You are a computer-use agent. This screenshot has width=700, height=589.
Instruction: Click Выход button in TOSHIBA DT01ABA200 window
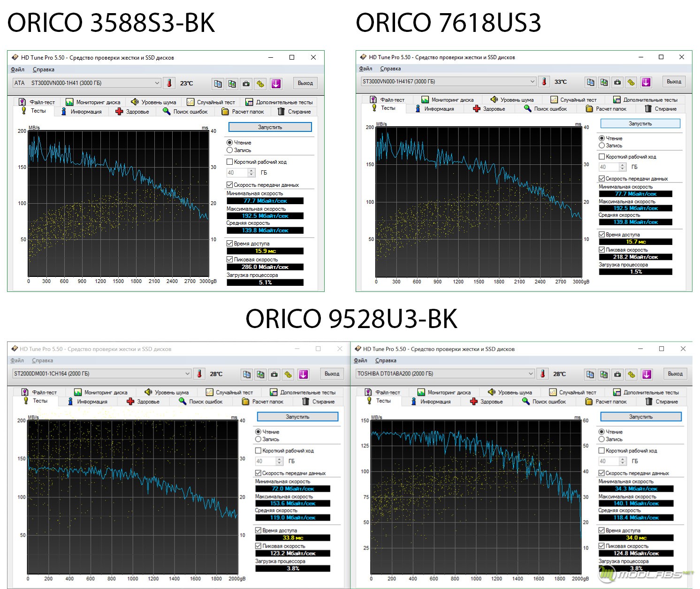(x=675, y=374)
